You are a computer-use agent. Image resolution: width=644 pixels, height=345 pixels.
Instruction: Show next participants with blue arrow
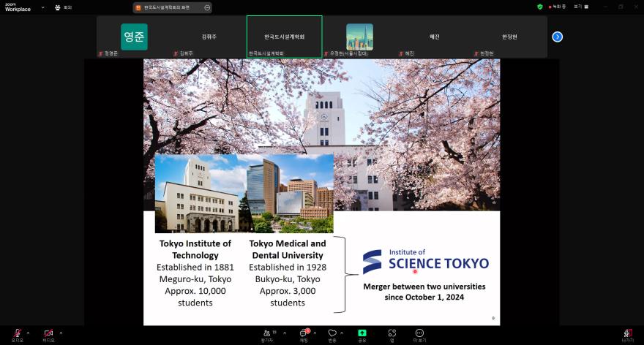tap(558, 37)
